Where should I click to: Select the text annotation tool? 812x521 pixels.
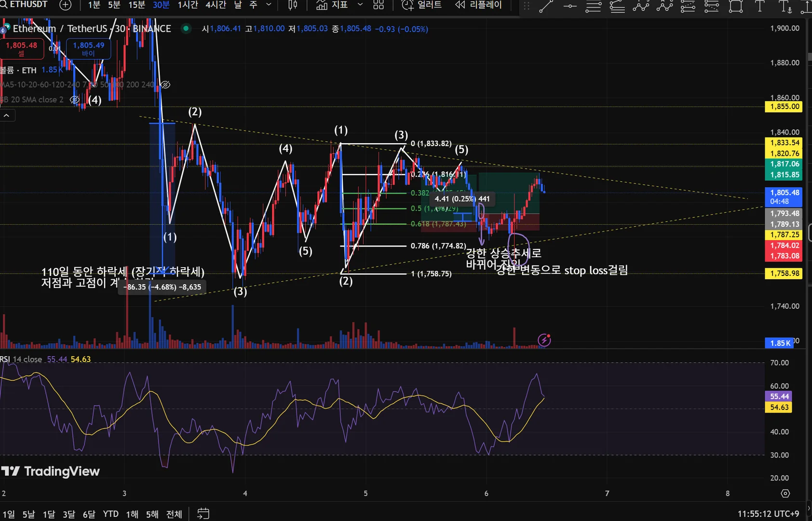(x=759, y=6)
